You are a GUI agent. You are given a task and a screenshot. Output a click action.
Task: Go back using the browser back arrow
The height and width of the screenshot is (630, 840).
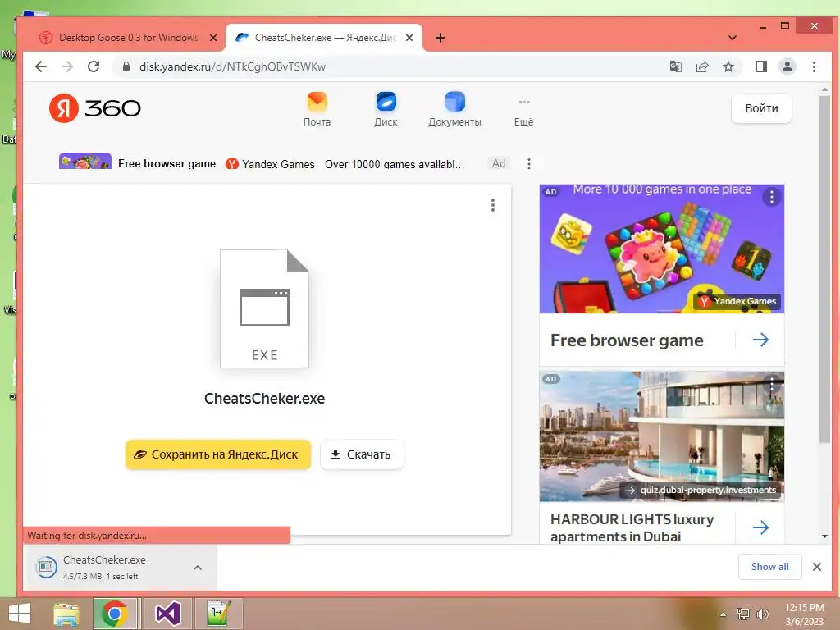pyautogui.click(x=41, y=66)
